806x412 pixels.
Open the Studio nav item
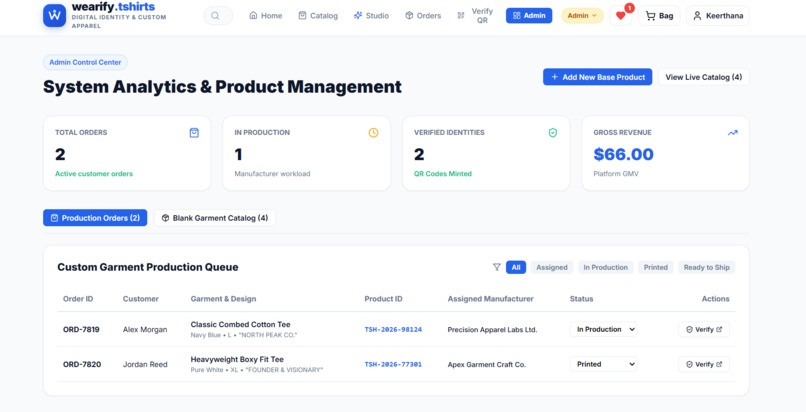pos(371,16)
